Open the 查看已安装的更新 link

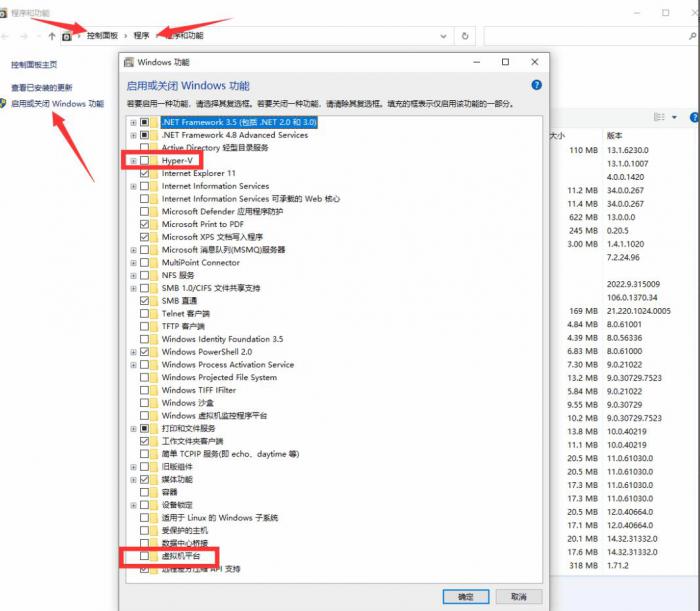coord(41,88)
